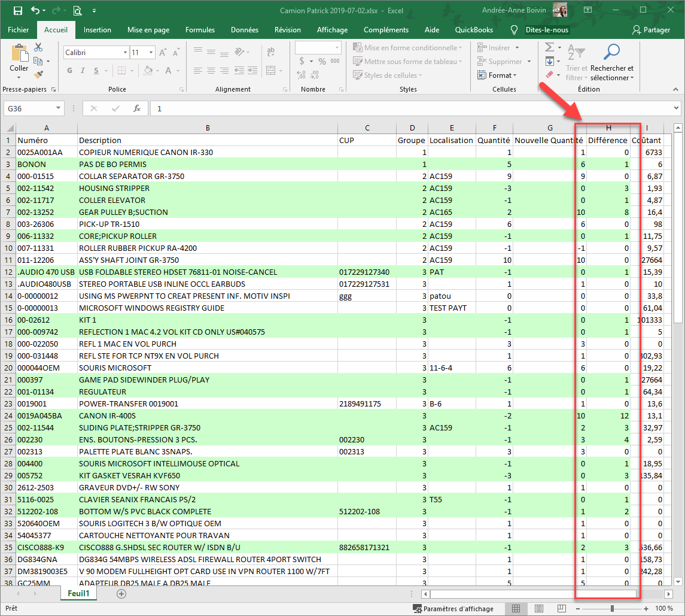Expand the Name Box dropdown arrow
The width and height of the screenshot is (685, 616).
click(x=59, y=108)
